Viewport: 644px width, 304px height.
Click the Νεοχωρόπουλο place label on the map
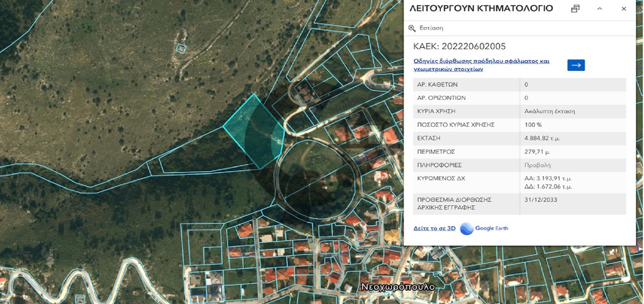coord(397,287)
